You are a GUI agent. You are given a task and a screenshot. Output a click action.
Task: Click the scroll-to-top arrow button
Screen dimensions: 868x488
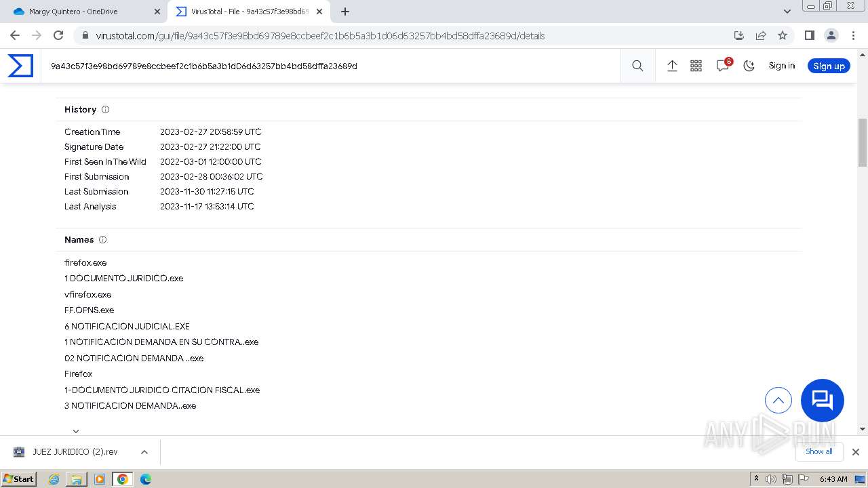tap(778, 400)
